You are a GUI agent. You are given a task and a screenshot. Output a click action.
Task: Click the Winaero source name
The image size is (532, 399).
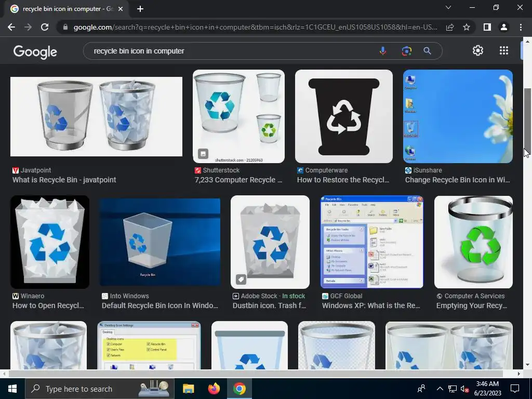32,296
